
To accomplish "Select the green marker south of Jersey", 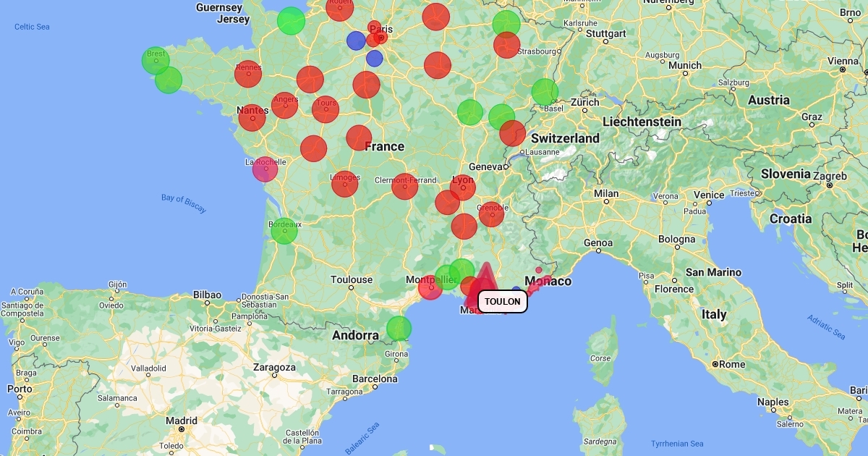I will 291,21.
